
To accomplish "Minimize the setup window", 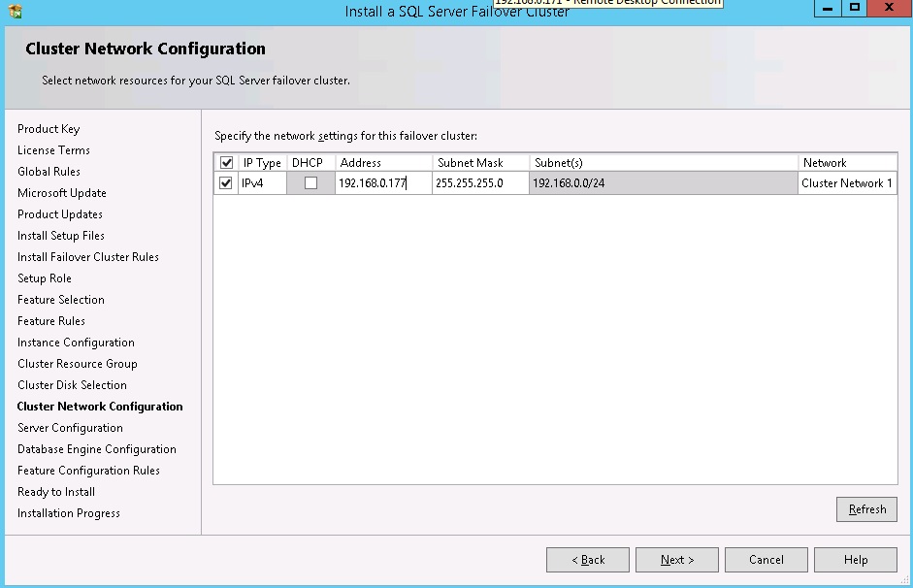I will [x=828, y=8].
